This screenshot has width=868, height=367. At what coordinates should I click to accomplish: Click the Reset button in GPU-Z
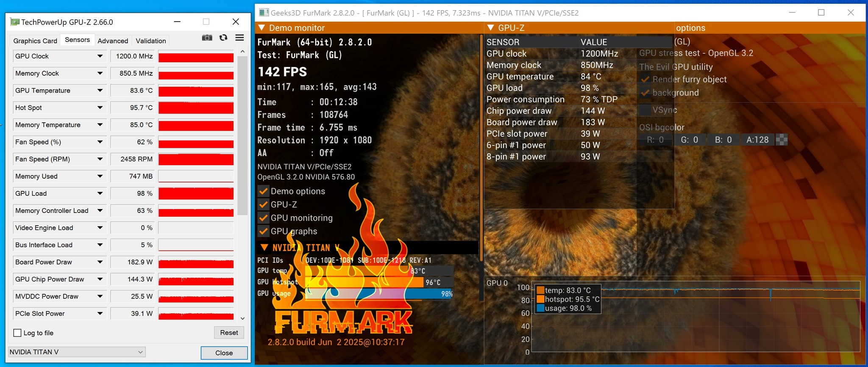(x=229, y=333)
